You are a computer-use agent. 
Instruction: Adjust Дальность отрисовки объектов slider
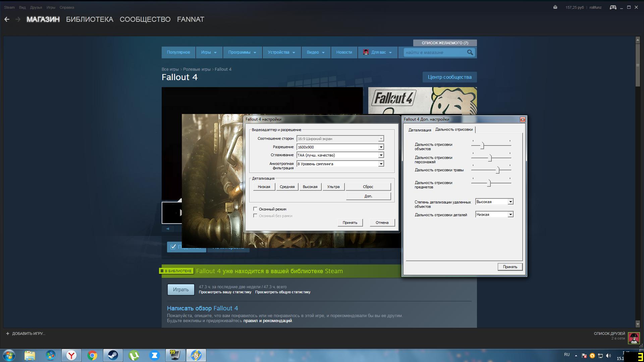click(482, 145)
